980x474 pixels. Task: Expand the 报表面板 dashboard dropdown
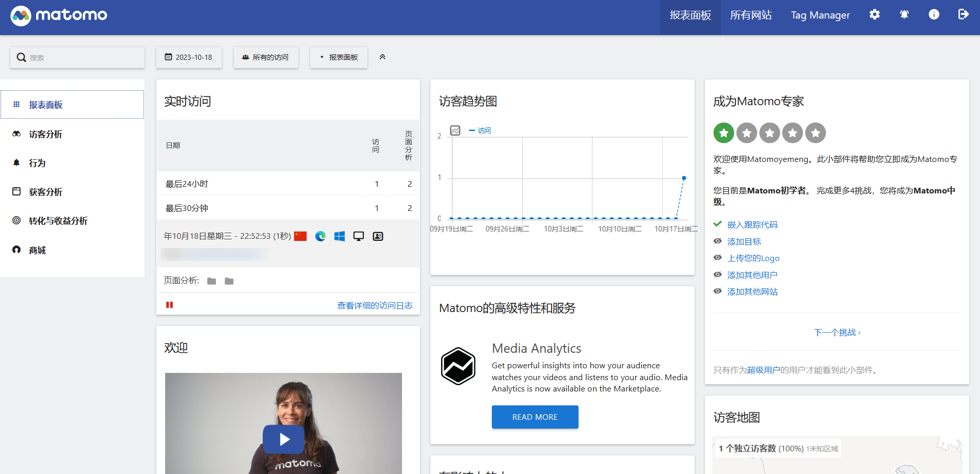pyautogui.click(x=339, y=57)
